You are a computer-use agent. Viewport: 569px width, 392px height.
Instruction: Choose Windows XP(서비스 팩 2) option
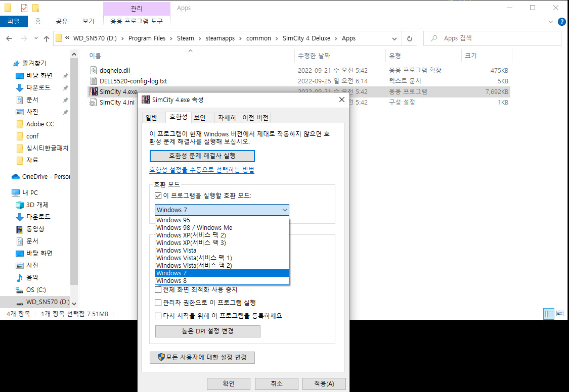click(222, 235)
